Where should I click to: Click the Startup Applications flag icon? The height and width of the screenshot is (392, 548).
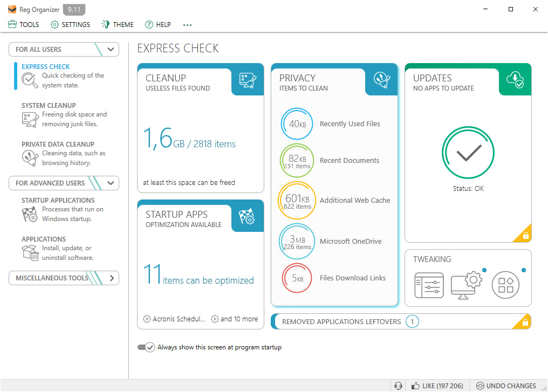[30, 214]
